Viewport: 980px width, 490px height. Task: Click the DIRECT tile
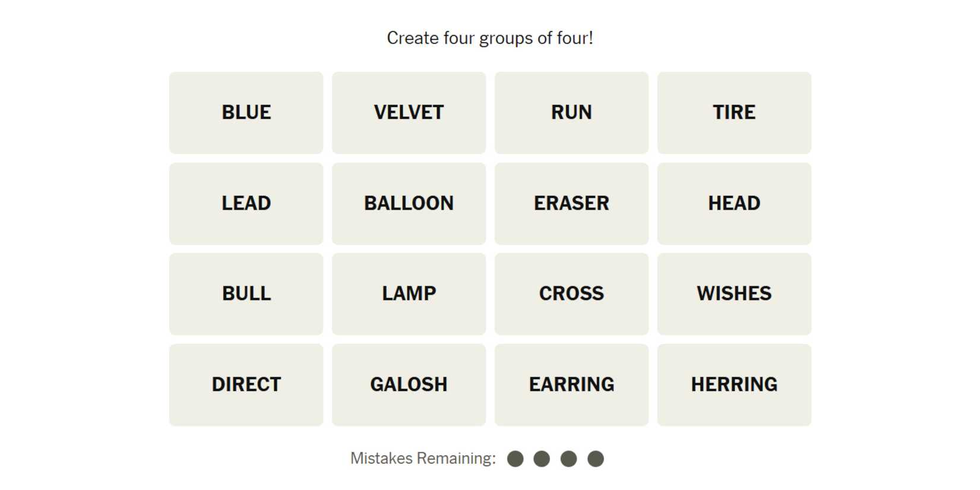(x=246, y=385)
